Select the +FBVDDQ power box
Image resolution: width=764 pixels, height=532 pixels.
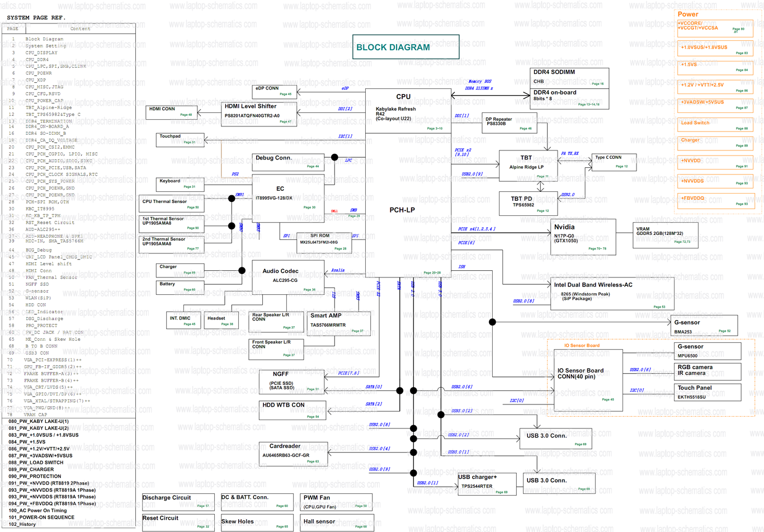click(716, 201)
